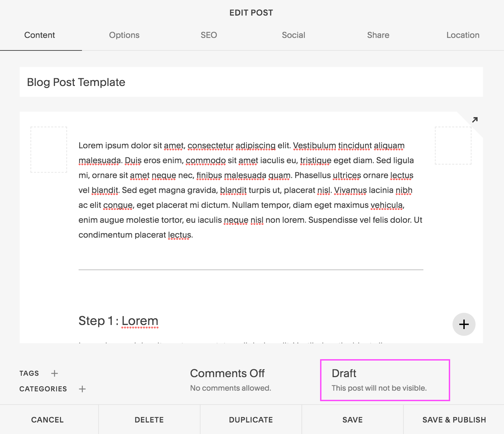Open the Options tab

pos(124,35)
